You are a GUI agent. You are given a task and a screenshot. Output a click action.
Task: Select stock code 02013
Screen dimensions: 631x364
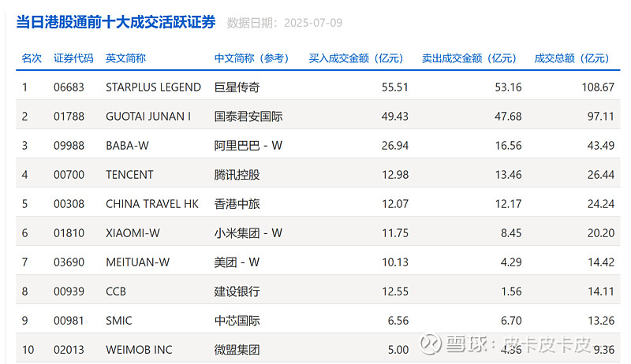click(69, 350)
